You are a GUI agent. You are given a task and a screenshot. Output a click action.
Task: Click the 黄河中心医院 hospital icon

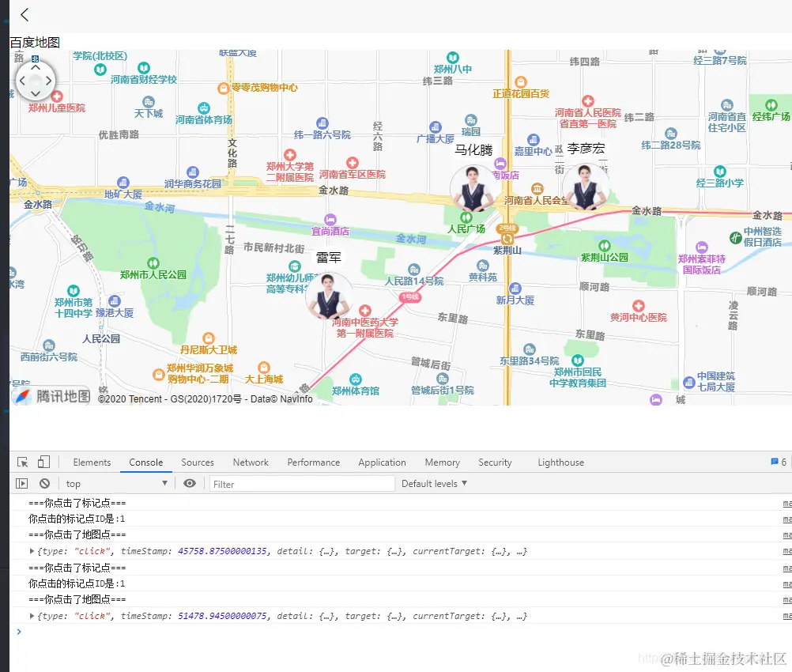[x=639, y=306]
